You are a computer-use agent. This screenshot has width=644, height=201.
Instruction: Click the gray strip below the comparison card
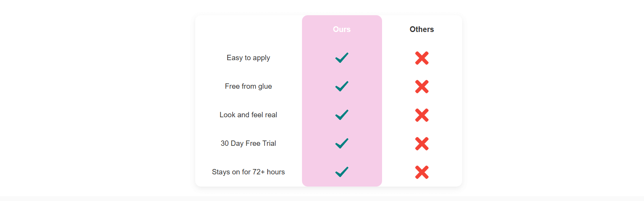(x=322, y=198)
